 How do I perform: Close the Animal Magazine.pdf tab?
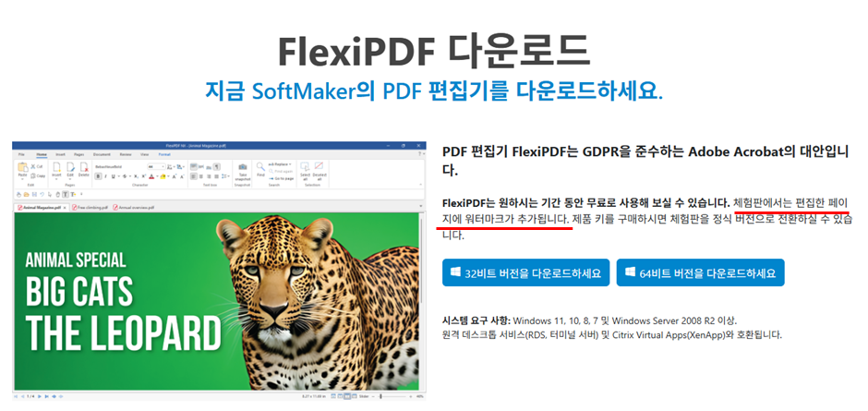click(65, 208)
